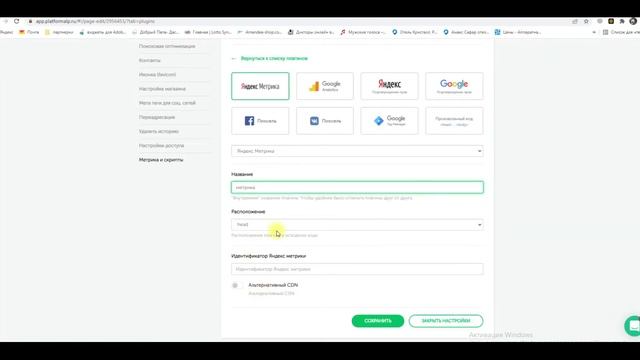
Task: Open Переадресация in the sidebar
Action: 157,117
